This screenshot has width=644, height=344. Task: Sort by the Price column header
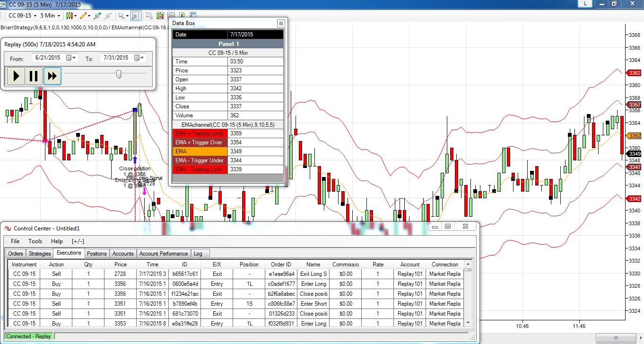coord(121,265)
